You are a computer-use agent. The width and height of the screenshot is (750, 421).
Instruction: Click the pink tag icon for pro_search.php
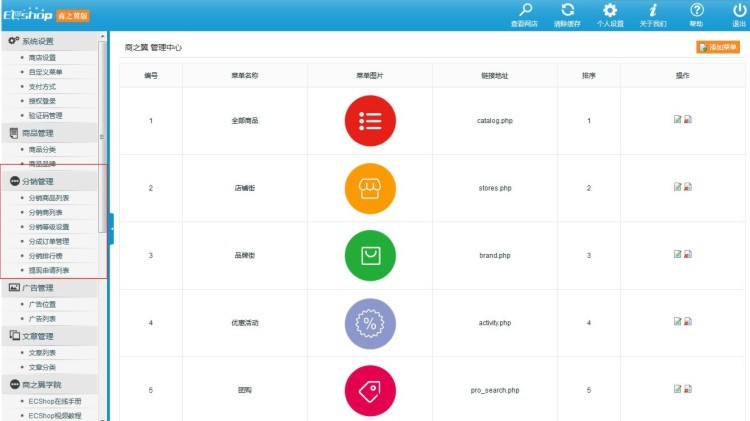pyautogui.click(x=370, y=391)
